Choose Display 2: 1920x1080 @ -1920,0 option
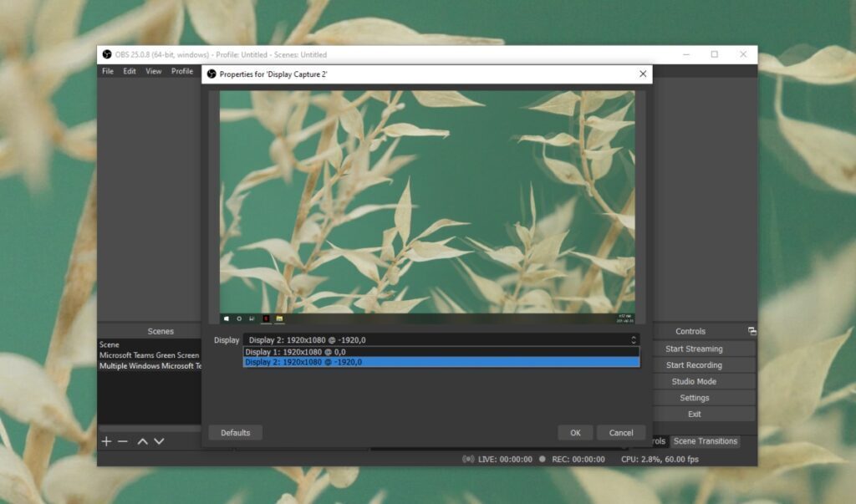856x504 pixels. click(x=441, y=362)
